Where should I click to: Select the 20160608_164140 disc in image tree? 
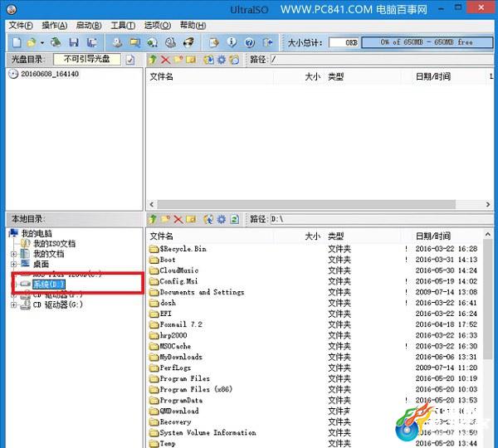pyautogui.click(x=44, y=74)
